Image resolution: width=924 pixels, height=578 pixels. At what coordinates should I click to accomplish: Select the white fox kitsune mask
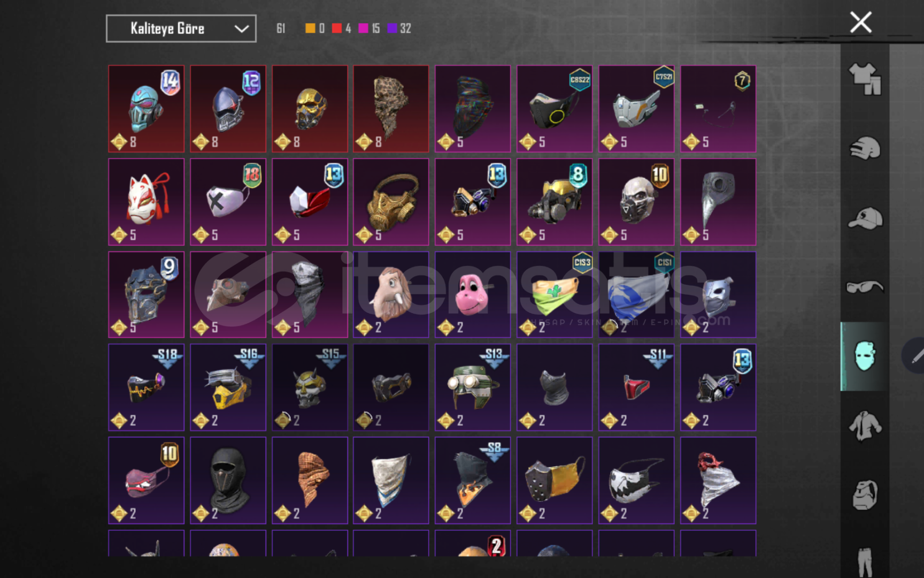pos(146,202)
